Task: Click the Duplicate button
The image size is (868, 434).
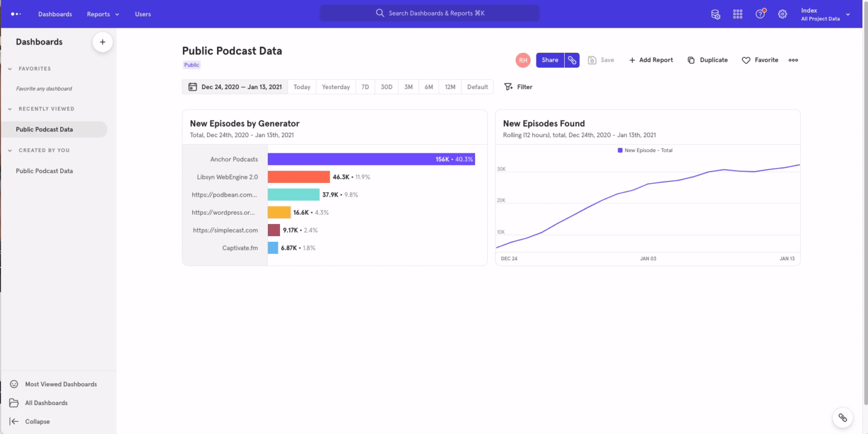Action: coord(707,60)
